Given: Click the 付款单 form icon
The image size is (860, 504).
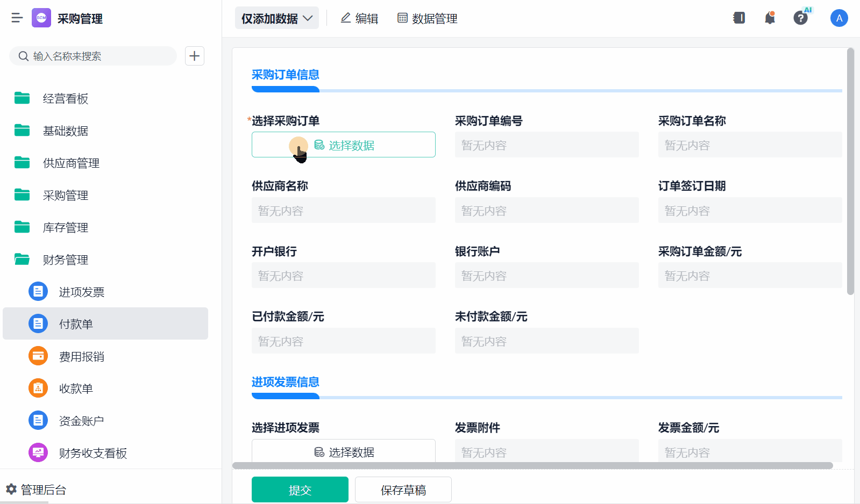Looking at the screenshot, I should tap(38, 324).
